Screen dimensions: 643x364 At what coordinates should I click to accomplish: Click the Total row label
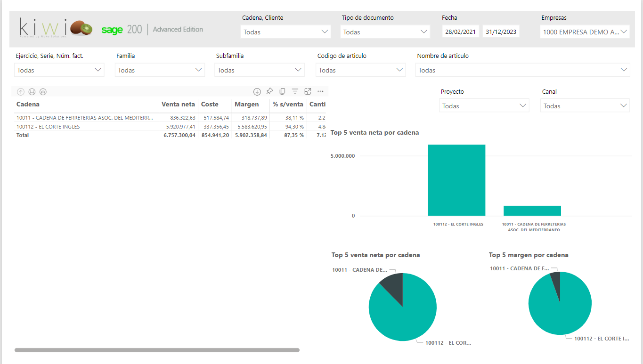23,135
